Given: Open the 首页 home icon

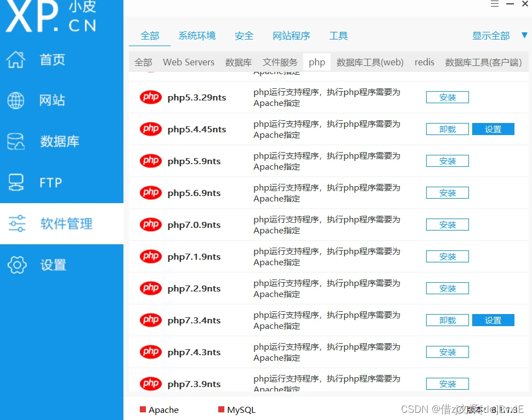Looking at the screenshot, I should (15, 59).
